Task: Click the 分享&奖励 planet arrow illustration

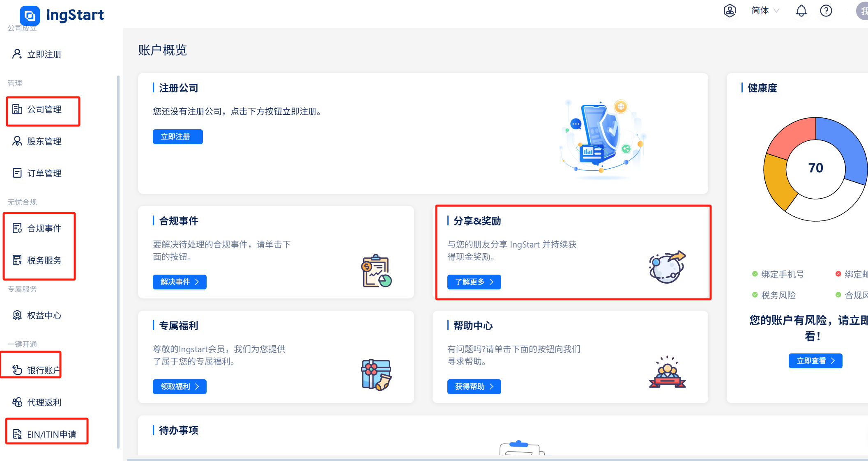Action: click(x=668, y=267)
